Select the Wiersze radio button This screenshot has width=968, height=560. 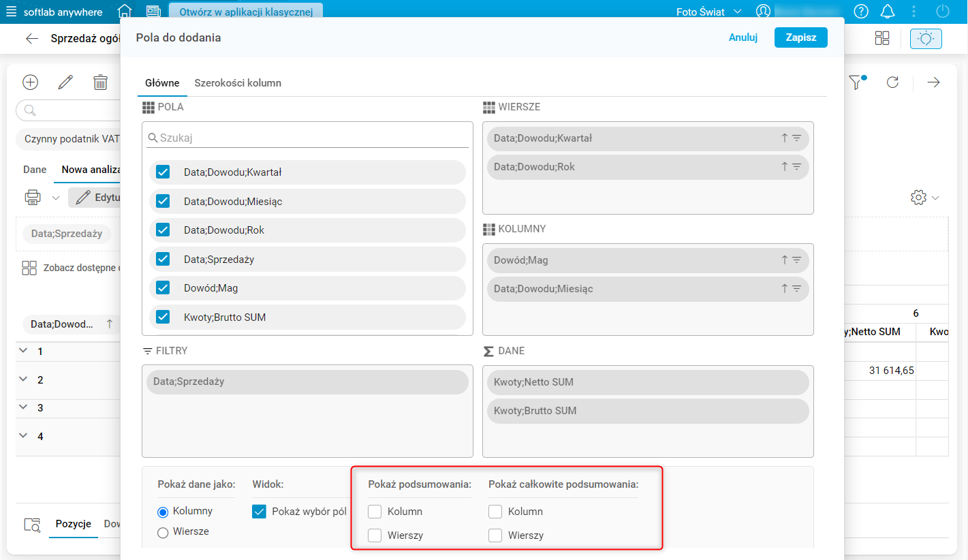click(x=163, y=533)
